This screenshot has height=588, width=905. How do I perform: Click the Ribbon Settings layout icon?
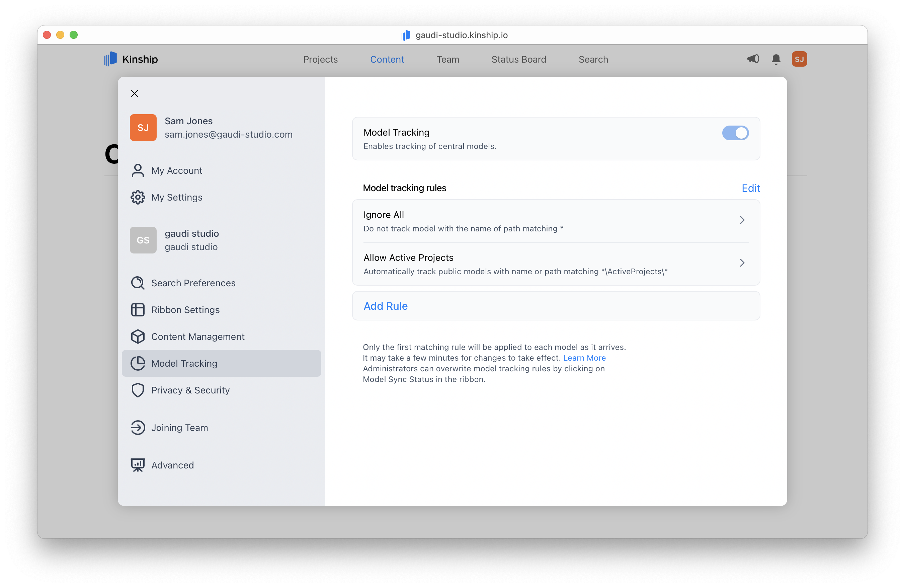[138, 310]
